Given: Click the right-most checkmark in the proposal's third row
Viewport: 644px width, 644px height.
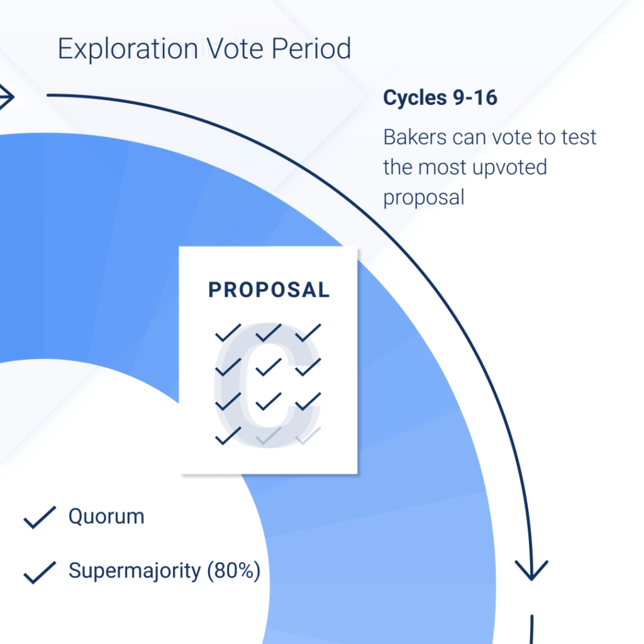Looking at the screenshot, I should (308, 401).
